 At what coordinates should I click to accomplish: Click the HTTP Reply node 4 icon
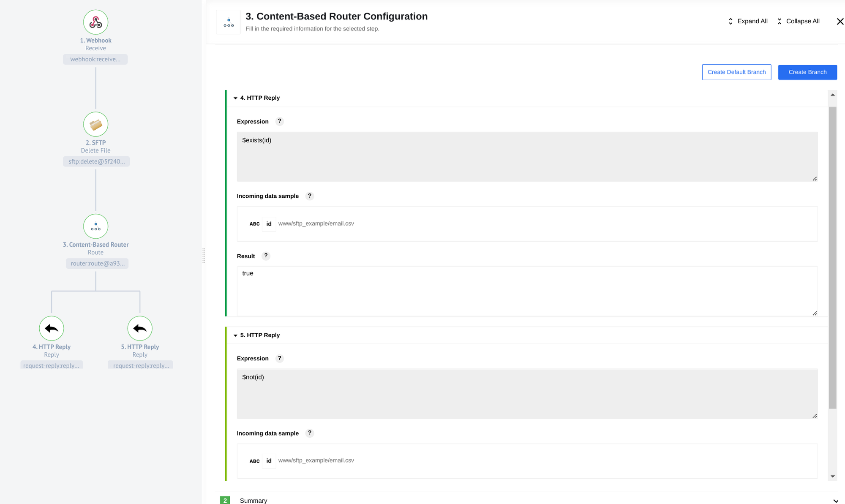point(52,328)
